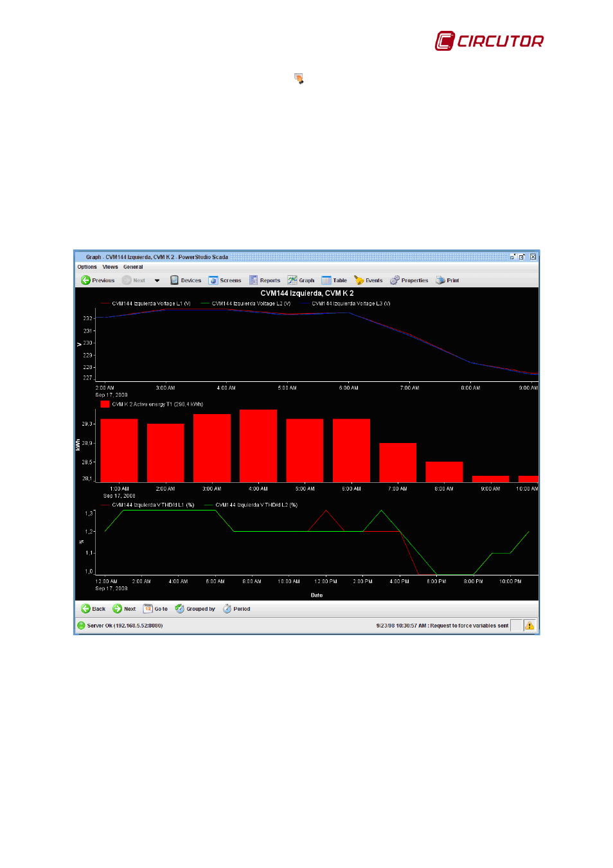Image resolution: width=613 pixels, height=868 pixels.
Task: Click the CVM K 2 Active energy red legend swatch
Action: [x=105, y=404]
